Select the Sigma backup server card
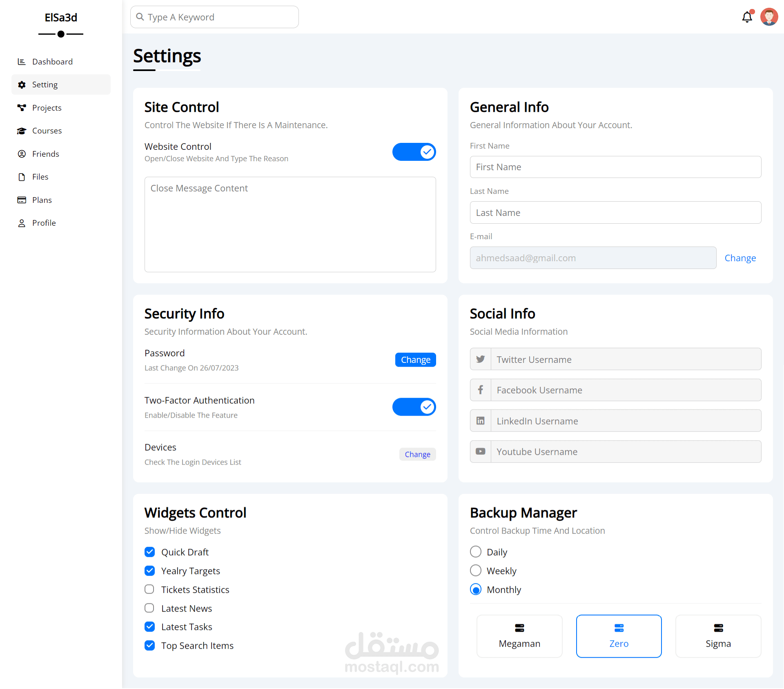The height and width of the screenshot is (689, 784). click(x=718, y=636)
